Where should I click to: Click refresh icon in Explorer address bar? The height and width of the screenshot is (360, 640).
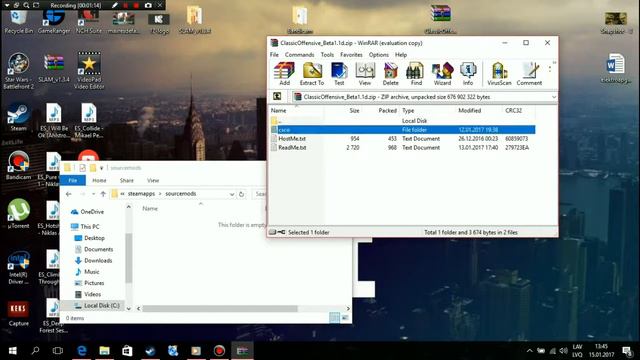242,194
